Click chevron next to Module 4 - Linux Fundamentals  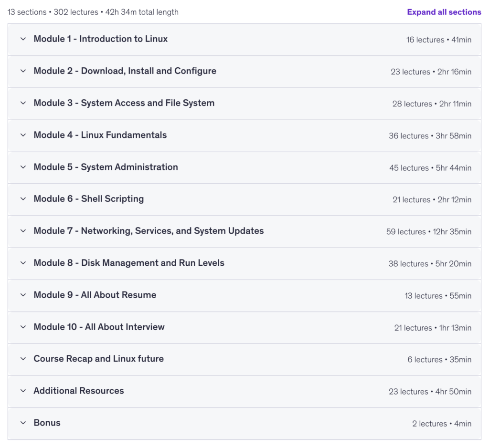pos(23,135)
